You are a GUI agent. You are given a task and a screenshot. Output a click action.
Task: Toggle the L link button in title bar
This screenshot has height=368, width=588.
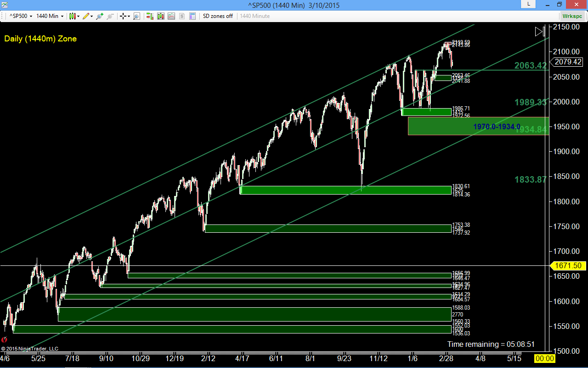point(528,4)
